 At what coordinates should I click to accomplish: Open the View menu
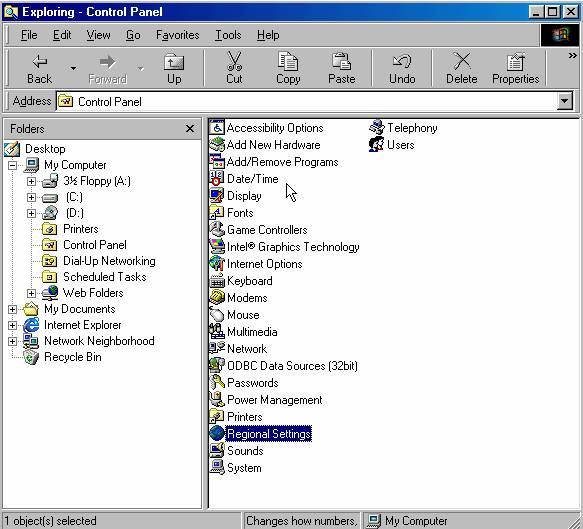[x=98, y=35]
